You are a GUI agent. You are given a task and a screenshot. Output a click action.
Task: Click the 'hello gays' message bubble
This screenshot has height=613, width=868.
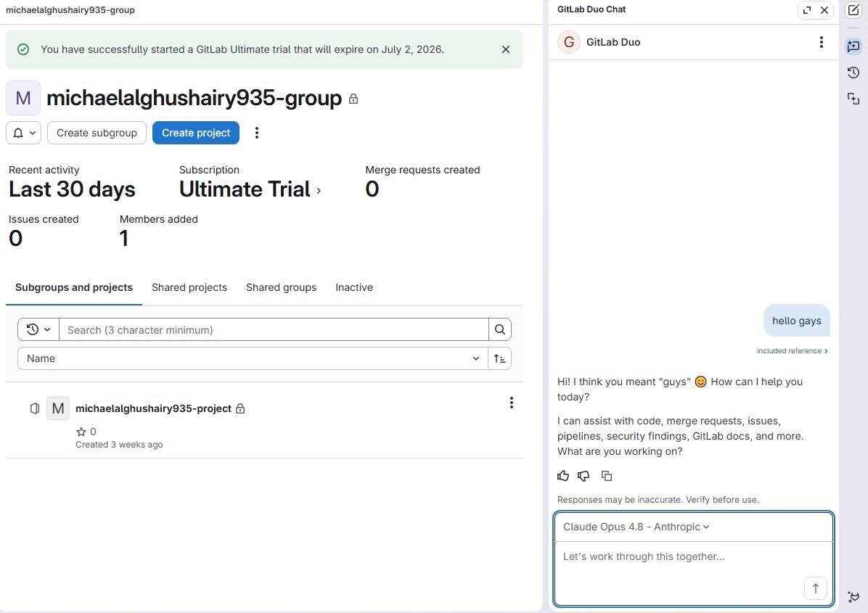797,321
